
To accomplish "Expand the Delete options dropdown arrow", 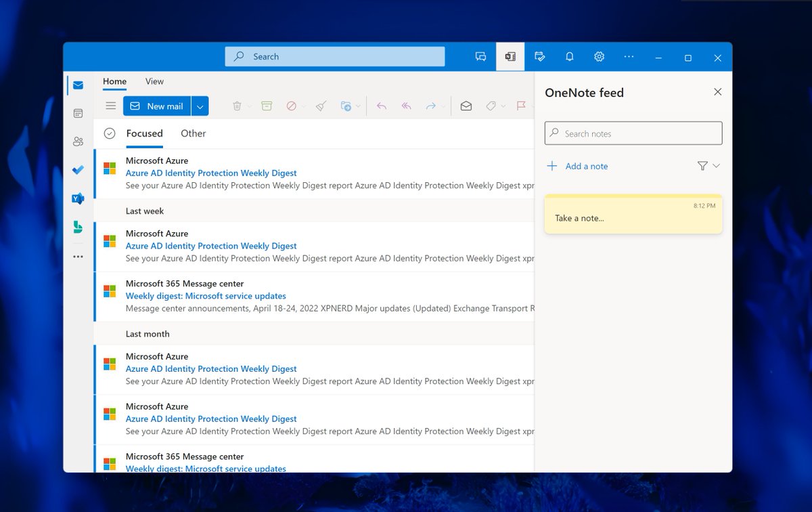I will point(249,106).
